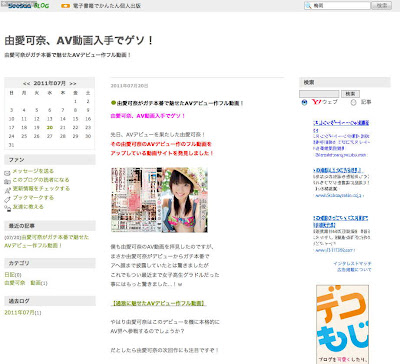Open the 友達に教える link
400x364 pixels.
point(28,206)
